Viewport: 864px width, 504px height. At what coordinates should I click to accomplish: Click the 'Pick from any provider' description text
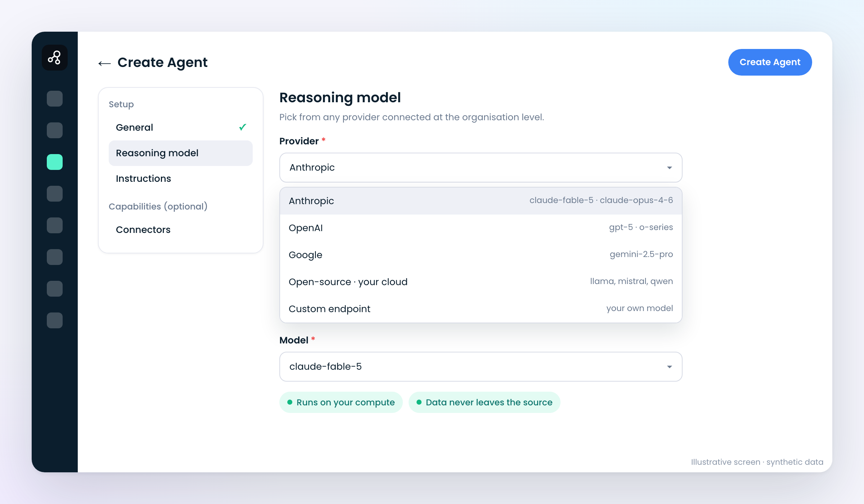[412, 117]
